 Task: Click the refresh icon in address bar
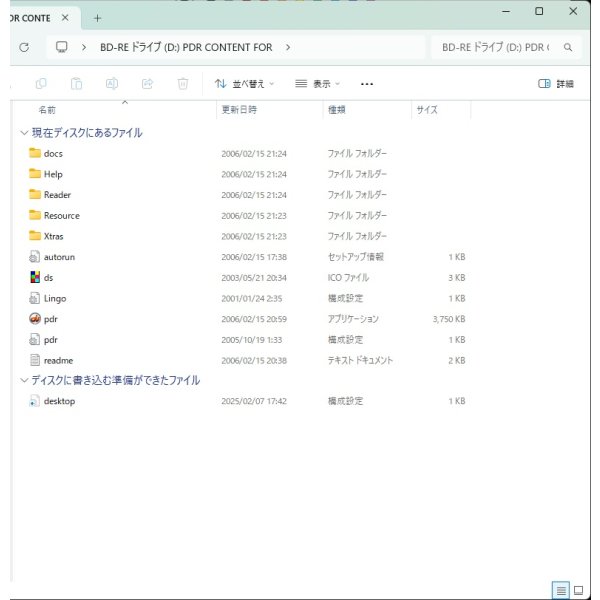[24, 47]
